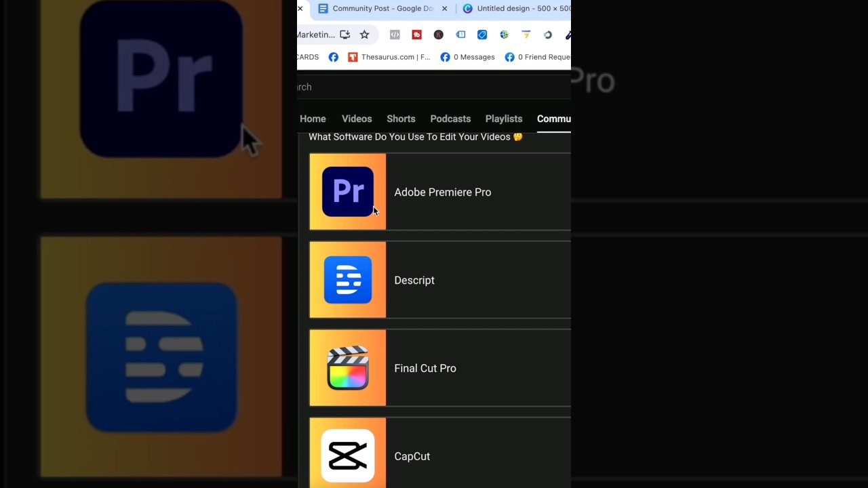Click the poll question about editing software

click(x=416, y=137)
